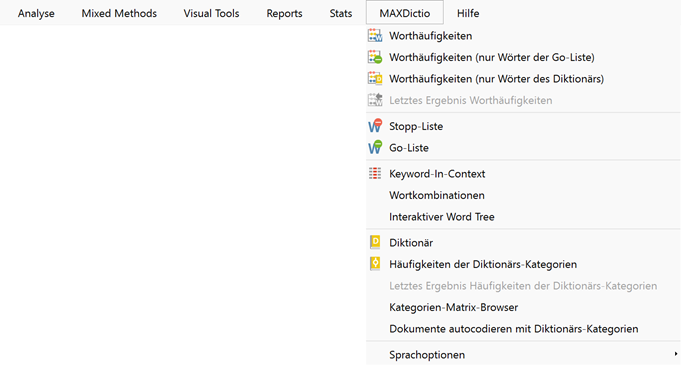The width and height of the screenshot is (681, 375).
Task: Choose Worthäufigkeiten (nur Wörter der Go-Liste)
Action: [x=492, y=57]
